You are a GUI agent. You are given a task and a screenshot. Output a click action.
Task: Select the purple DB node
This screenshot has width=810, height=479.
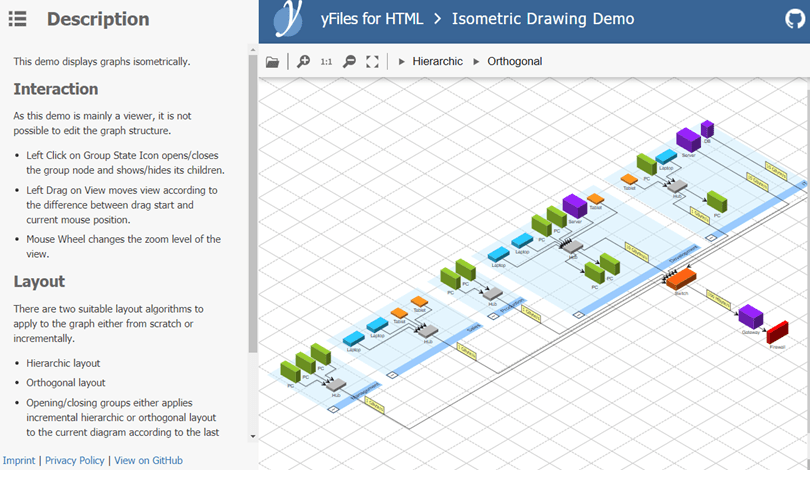pyautogui.click(x=707, y=129)
